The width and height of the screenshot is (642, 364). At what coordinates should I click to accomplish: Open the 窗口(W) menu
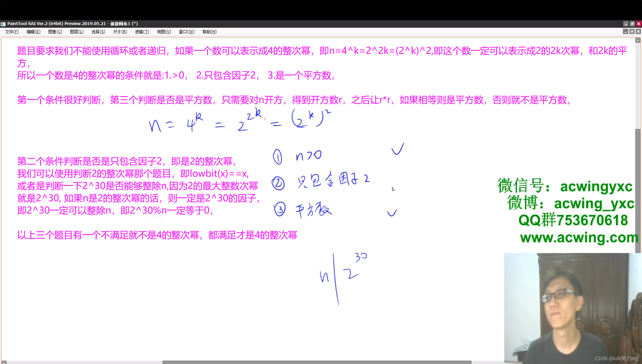pos(187,32)
